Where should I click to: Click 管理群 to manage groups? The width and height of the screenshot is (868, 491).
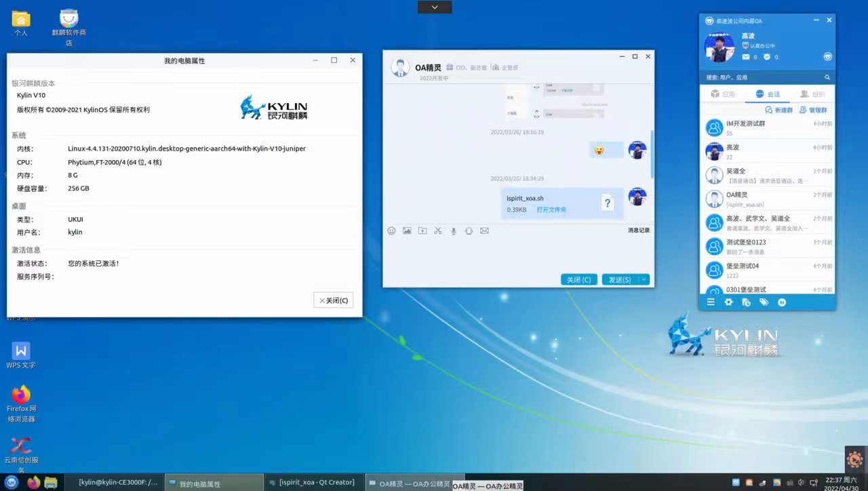click(812, 110)
